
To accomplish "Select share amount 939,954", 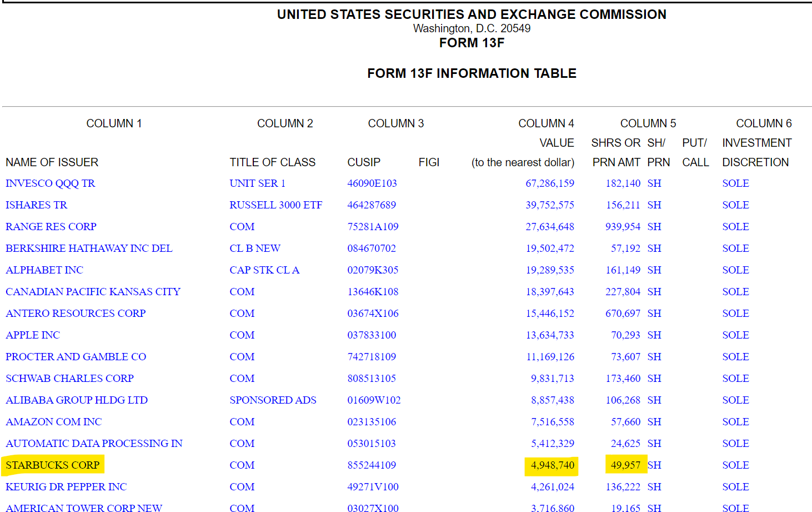I will (x=623, y=227).
